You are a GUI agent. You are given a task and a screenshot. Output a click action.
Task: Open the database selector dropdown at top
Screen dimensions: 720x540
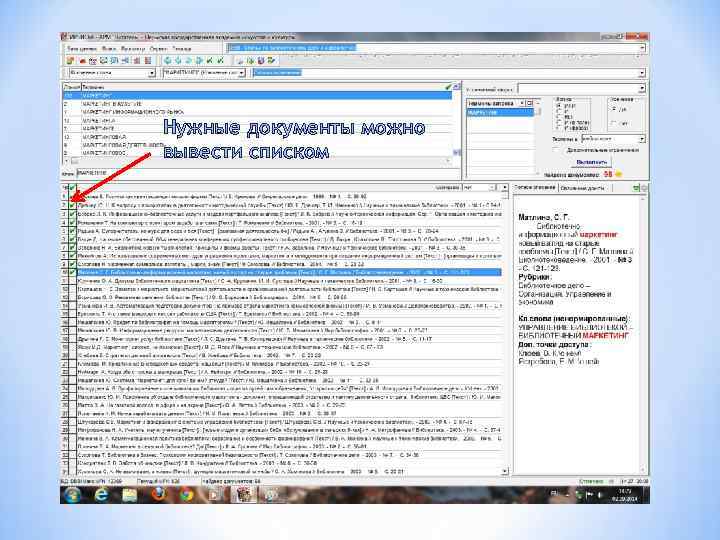tap(642, 48)
